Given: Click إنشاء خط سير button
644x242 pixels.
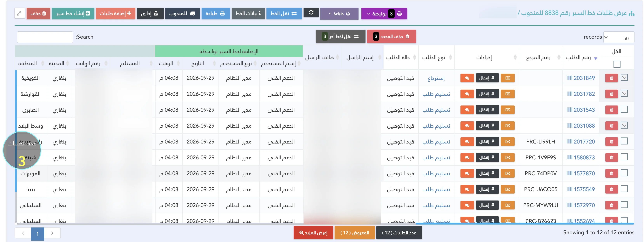Looking at the screenshot, I should tap(73, 14).
